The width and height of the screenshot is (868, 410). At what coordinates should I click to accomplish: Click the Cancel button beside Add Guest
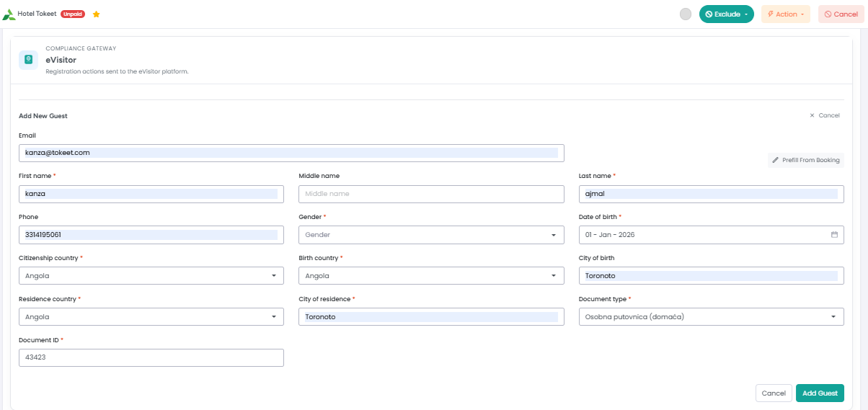pos(773,393)
